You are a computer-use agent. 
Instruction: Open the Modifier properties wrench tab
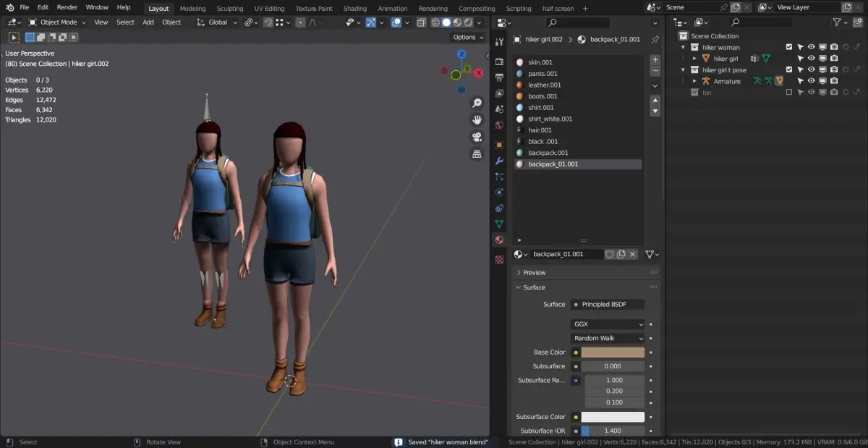coord(499,161)
